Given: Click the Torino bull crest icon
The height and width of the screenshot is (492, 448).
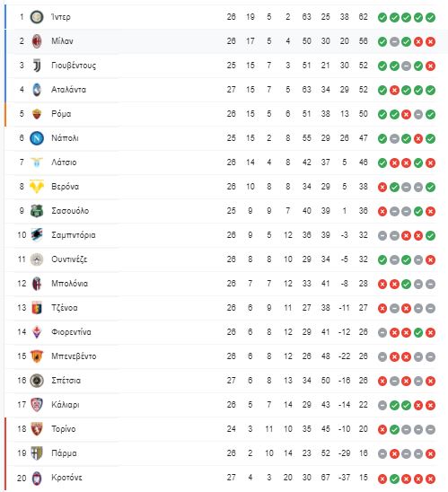Looking at the screenshot, I should [x=37, y=429].
